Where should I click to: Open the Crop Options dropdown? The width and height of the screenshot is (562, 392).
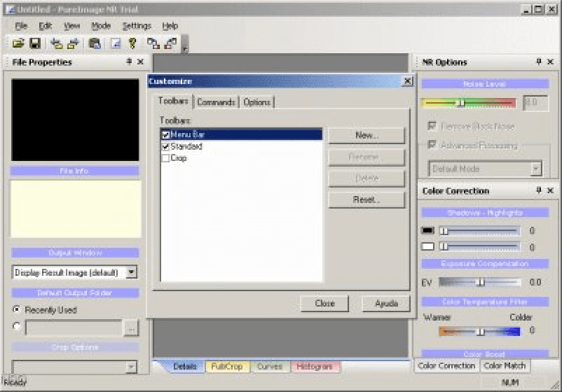(132, 367)
